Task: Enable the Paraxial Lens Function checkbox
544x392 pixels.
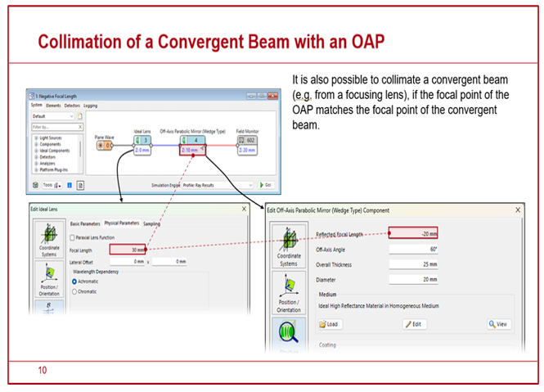Action: coord(74,237)
